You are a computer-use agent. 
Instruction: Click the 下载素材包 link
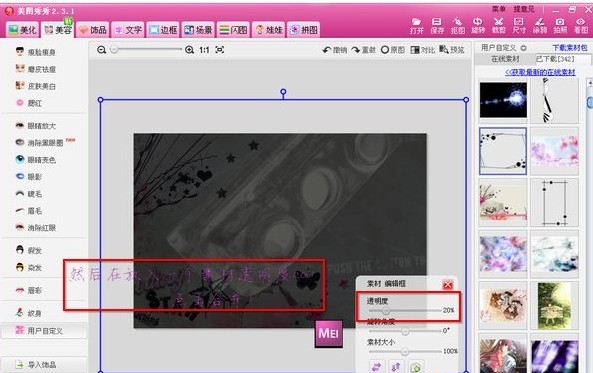pos(570,48)
